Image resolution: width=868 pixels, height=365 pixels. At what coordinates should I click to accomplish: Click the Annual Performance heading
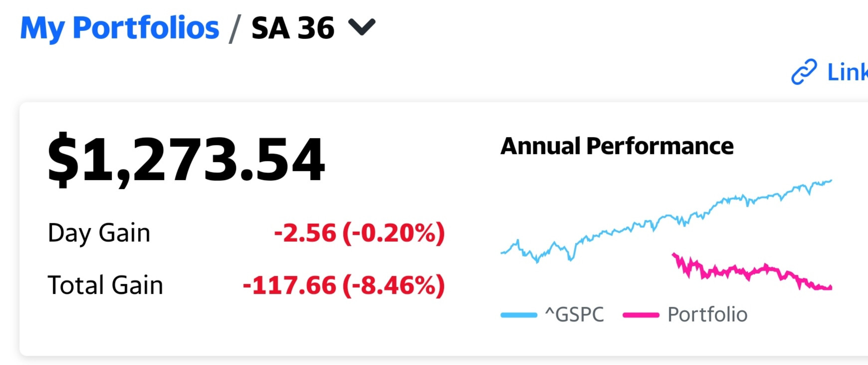(617, 146)
